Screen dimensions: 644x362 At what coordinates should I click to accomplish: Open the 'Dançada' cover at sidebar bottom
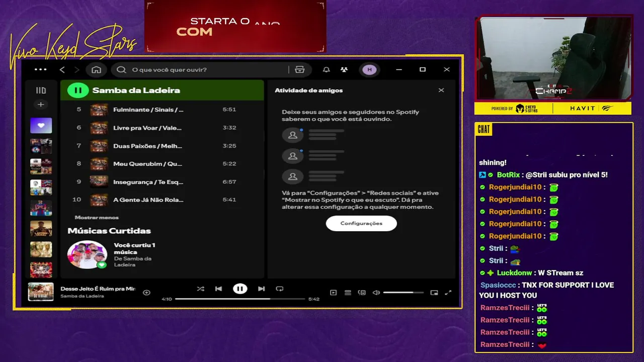coord(41,269)
